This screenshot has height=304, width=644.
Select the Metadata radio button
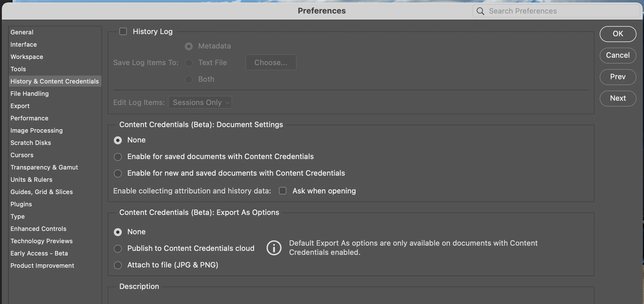click(x=189, y=46)
